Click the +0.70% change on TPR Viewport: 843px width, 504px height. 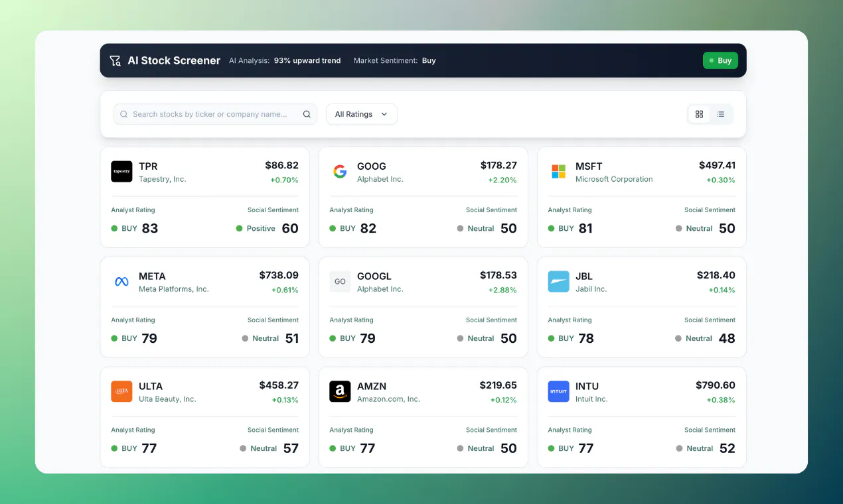tap(284, 180)
